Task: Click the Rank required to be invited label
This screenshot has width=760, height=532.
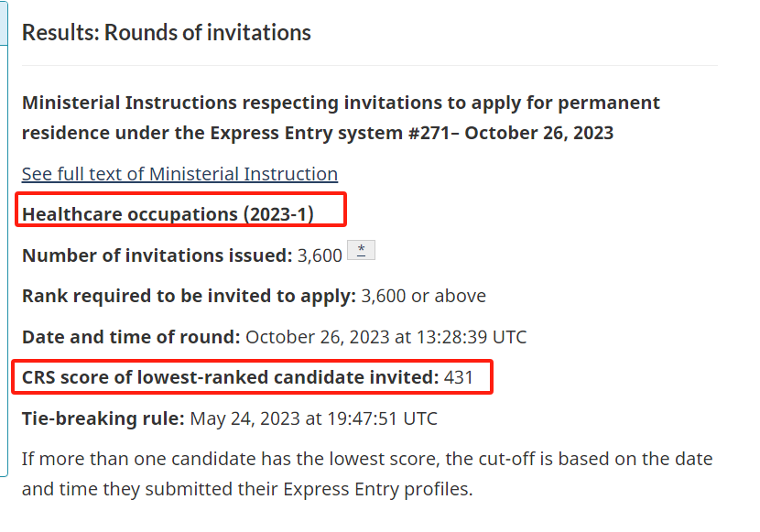Action: 189,296
